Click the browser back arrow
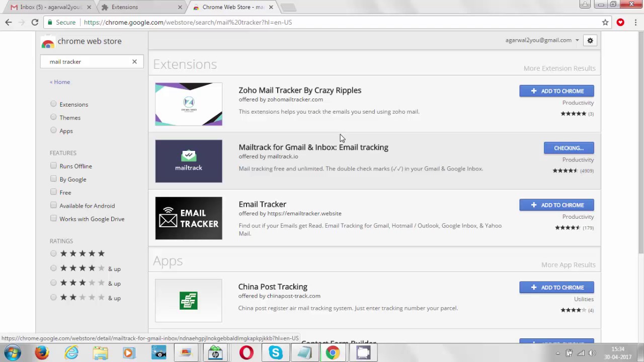Image resolution: width=644 pixels, height=362 pixels. (9, 22)
